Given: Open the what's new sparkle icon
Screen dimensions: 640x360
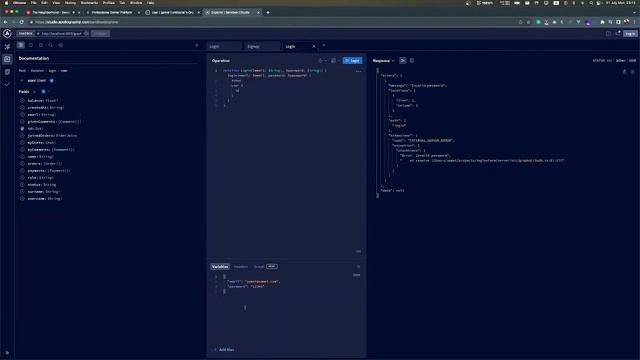Looking at the screenshot, I should (x=618, y=33).
